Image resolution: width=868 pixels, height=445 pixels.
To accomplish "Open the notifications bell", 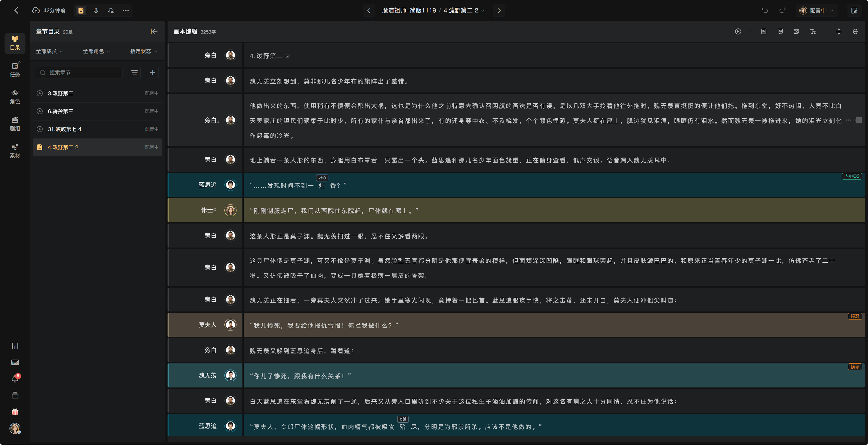I will (x=15, y=379).
